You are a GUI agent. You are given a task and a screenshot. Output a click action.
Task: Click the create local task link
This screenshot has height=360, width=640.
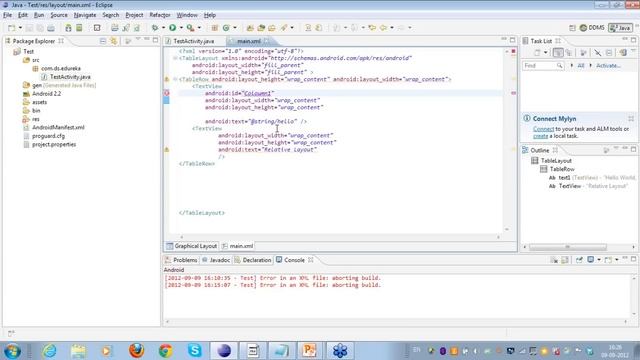tap(540, 136)
